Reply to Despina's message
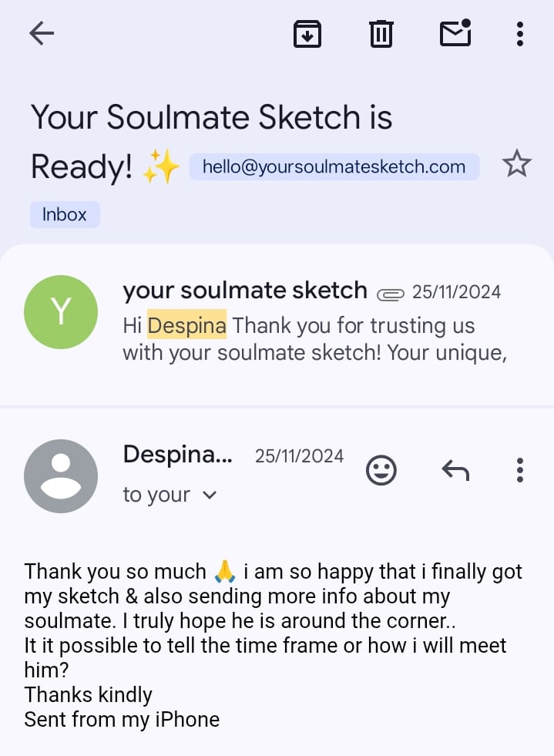 coord(455,470)
